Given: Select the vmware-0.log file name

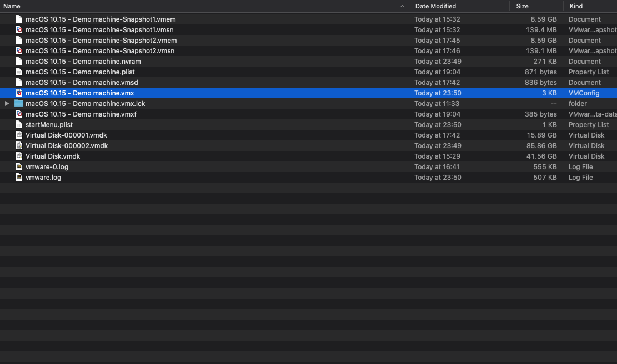Looking at the screenshot, I should (x=47, y=167).
